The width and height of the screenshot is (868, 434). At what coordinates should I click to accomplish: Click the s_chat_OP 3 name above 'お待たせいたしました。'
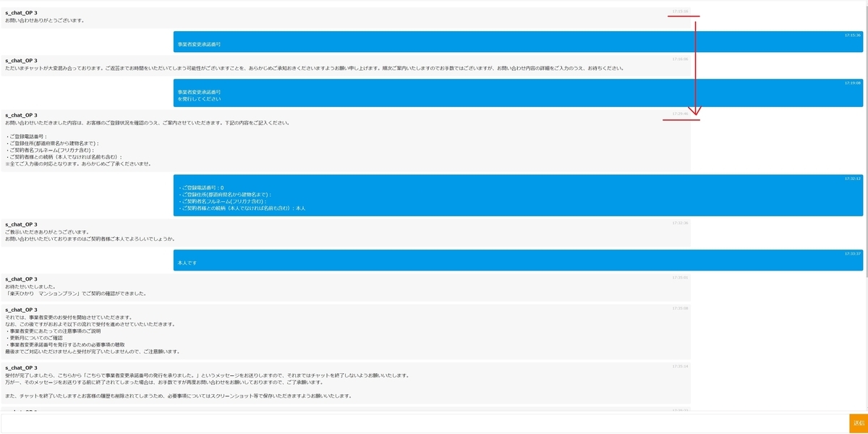(x=21, y=279)
